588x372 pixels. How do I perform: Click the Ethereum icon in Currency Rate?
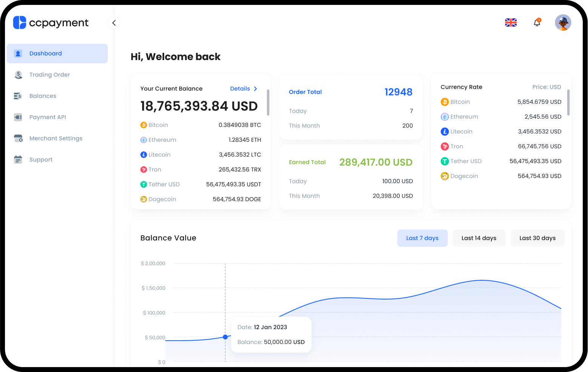(445, 117)
